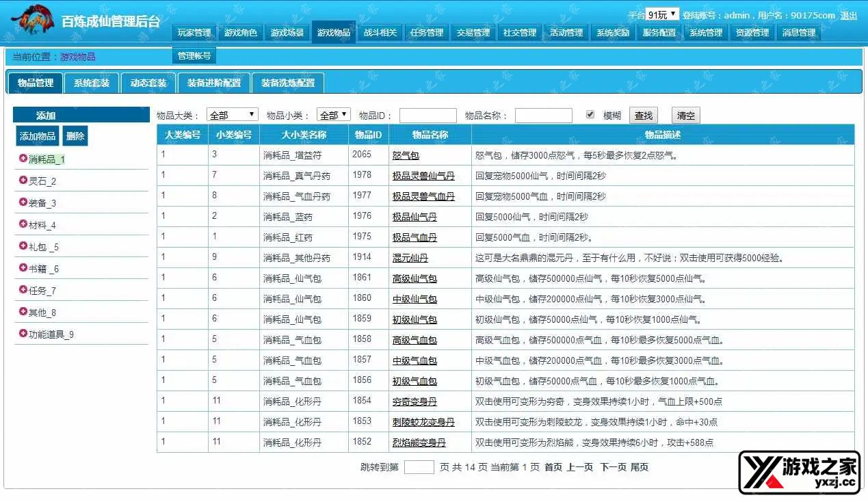Open the 物品小类 dropdown

coord(333,115)
